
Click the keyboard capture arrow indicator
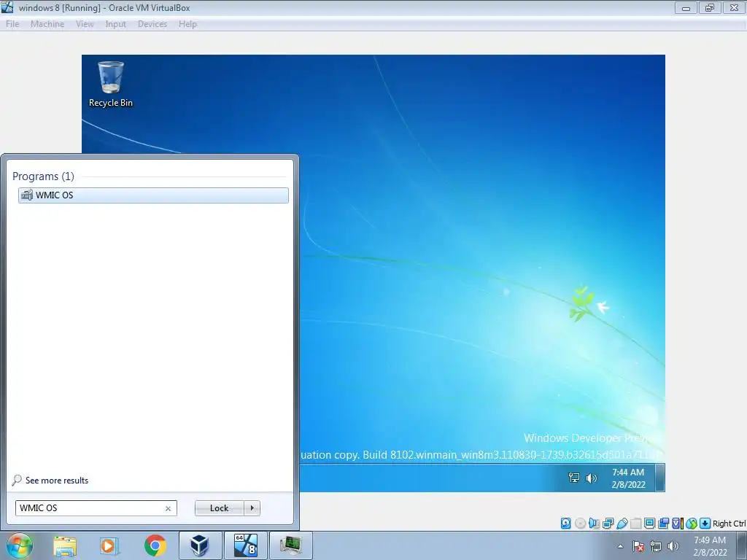(x=705, y=524)
